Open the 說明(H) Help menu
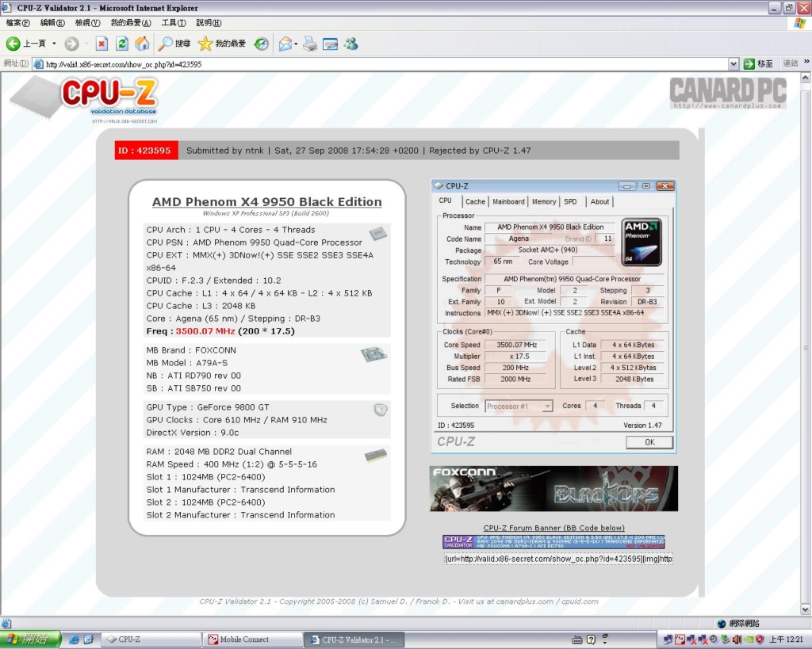812x649 pixels. click(209, 23)
